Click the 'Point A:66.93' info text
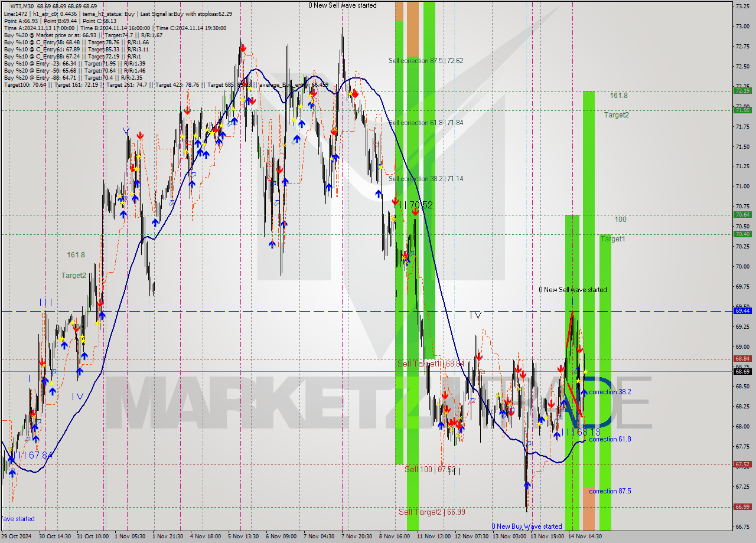 pyautogui.click(x=21, y=21)
